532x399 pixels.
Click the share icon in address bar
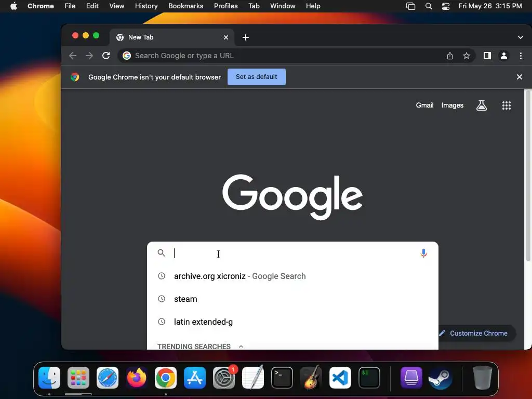point(449,56)
